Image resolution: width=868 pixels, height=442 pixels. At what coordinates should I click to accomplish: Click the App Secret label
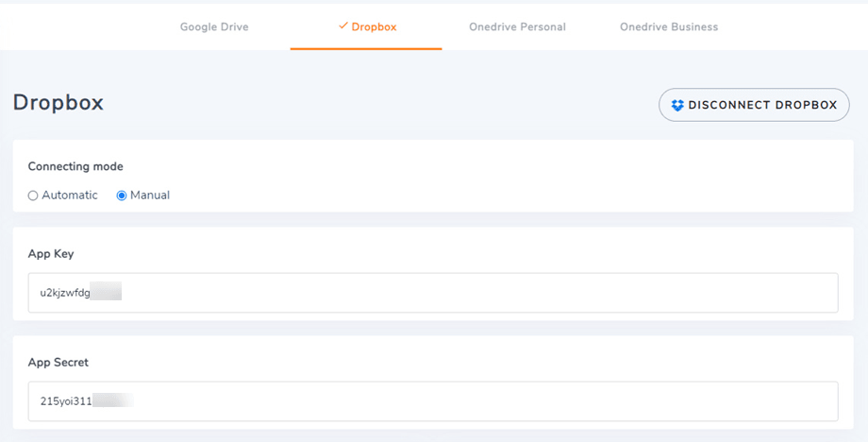pos(58,363)
